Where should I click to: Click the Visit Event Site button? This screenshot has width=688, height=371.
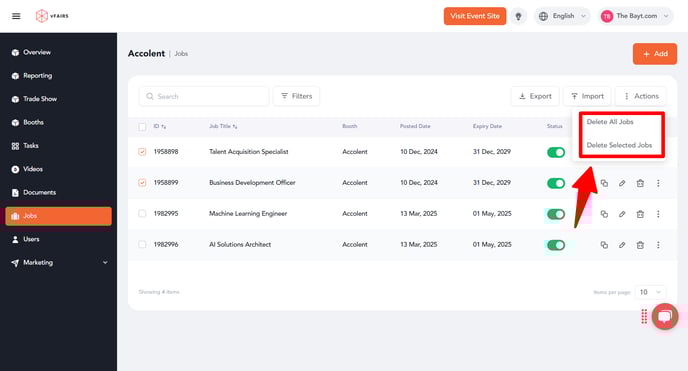point(475,16)
